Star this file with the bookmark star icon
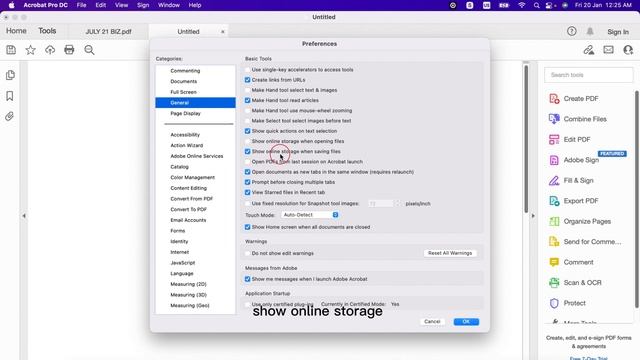The width and height of the screenshot is (640, 360). pyautogui.click(x=30, y=50)
